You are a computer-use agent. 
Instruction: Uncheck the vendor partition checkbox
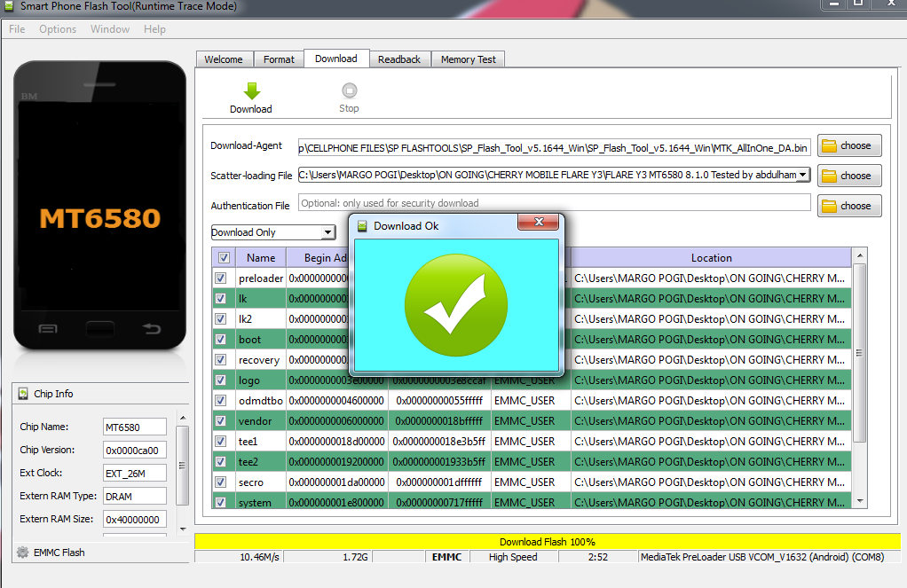221,421
